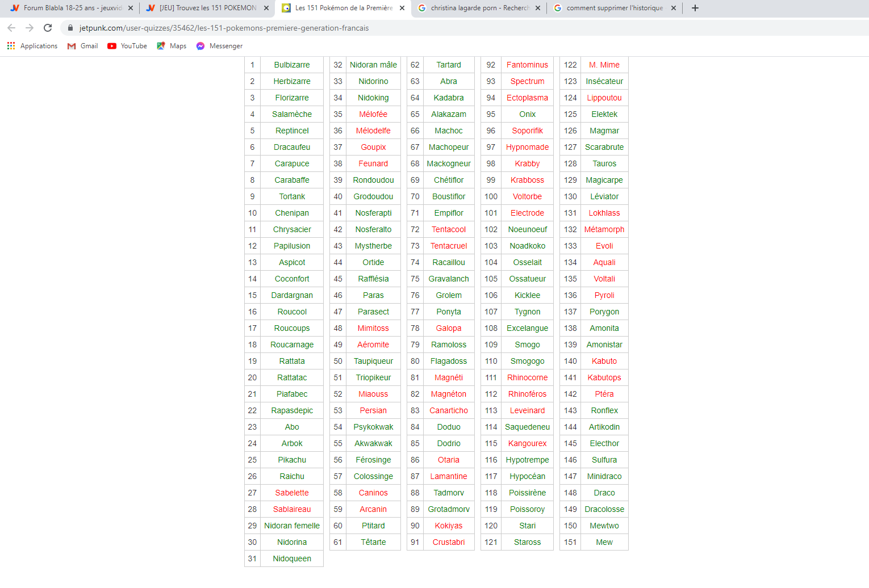The height and width of the screenshot is (588, 869).
Task: Click the browser forward arrow button
Action: [30, 28]
